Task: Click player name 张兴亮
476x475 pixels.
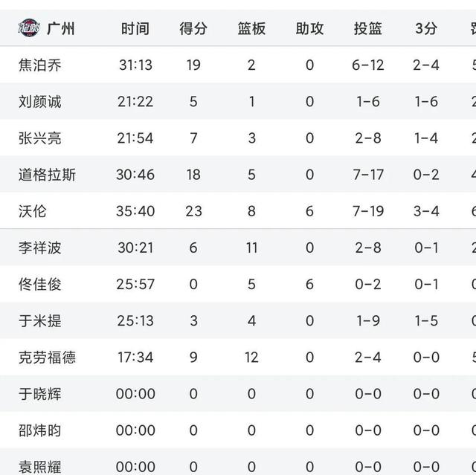Action: [x=39, y=138]
